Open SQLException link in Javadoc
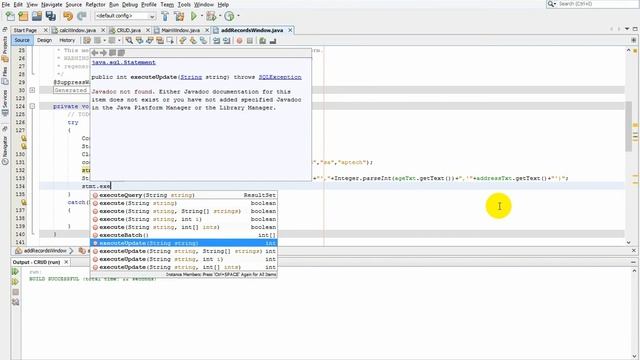This screenshot has width=640, height=360. 280,77
